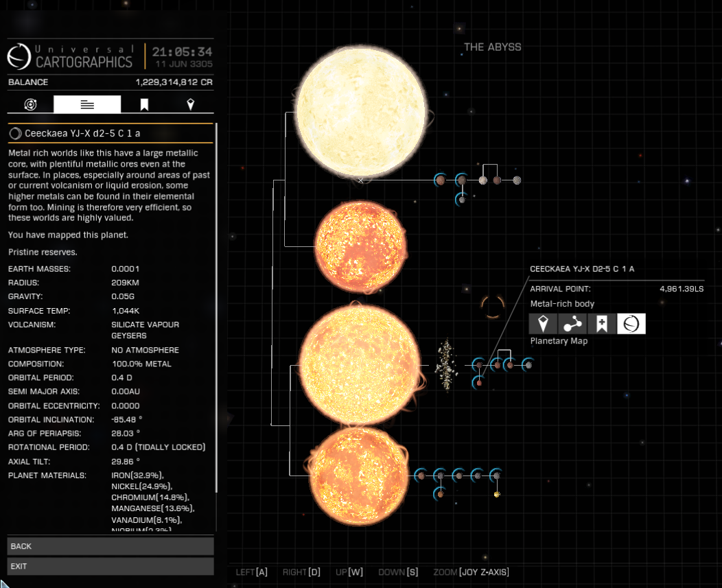Click the DOWN [S] control hint
This screenshot has width=722, height=588.
click(398, 572)
